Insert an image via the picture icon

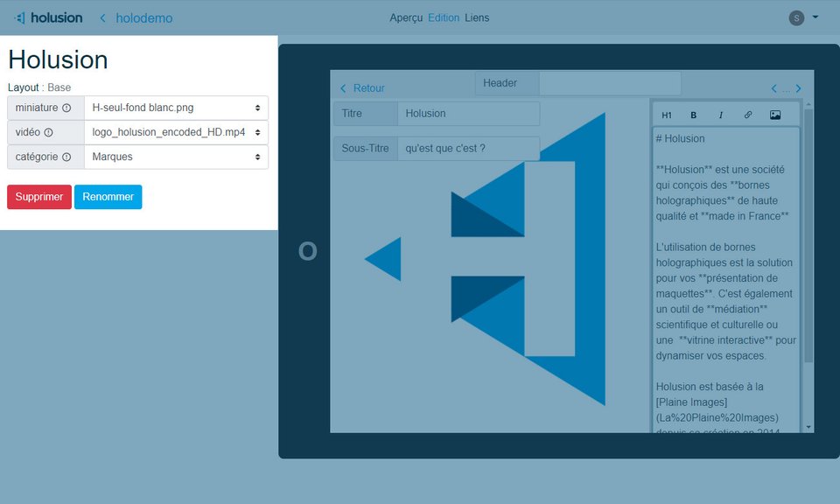point(775,115)
